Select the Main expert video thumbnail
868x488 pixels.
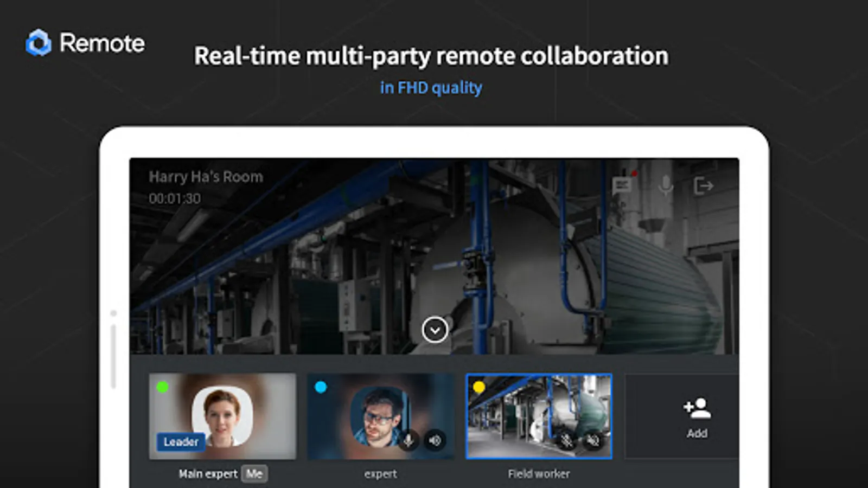222,416
